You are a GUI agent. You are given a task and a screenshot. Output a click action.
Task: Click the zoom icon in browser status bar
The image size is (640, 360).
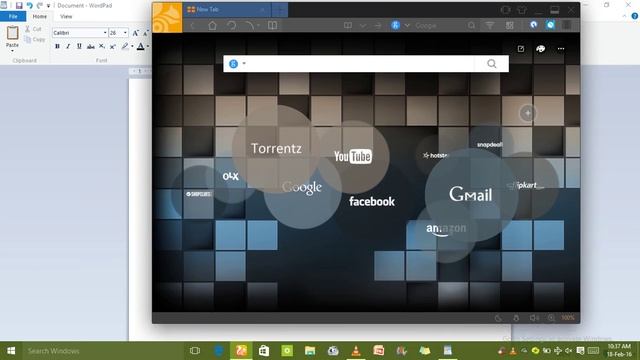(551, 318)
